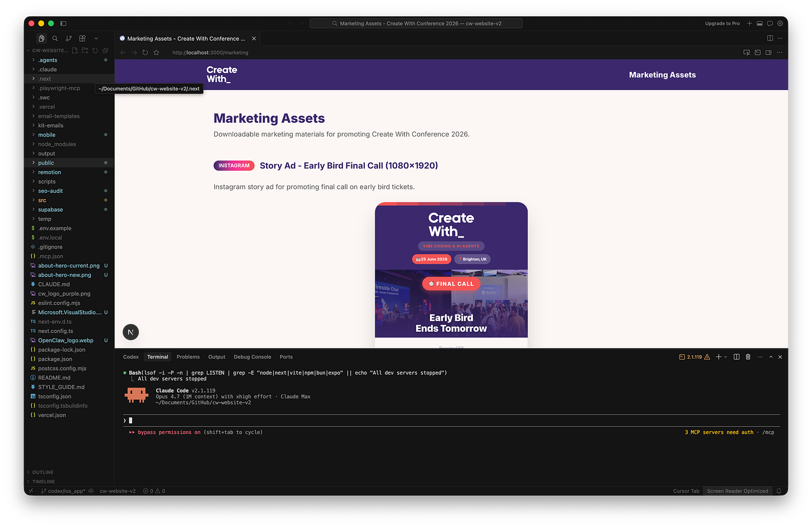Image resolution: width=812 pixels, height=527 pixels.
Task: Open the next.config.ts file
Action: click(69, 331)
